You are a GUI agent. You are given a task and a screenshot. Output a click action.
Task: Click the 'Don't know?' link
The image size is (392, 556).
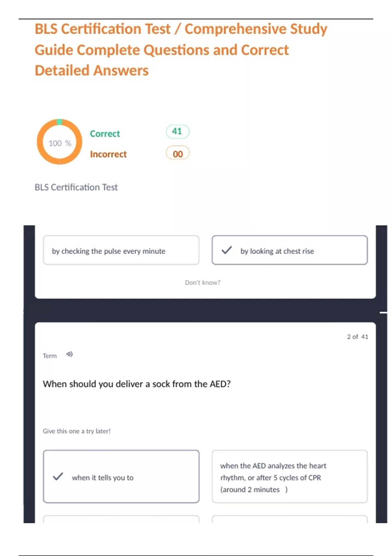(203, 283)
